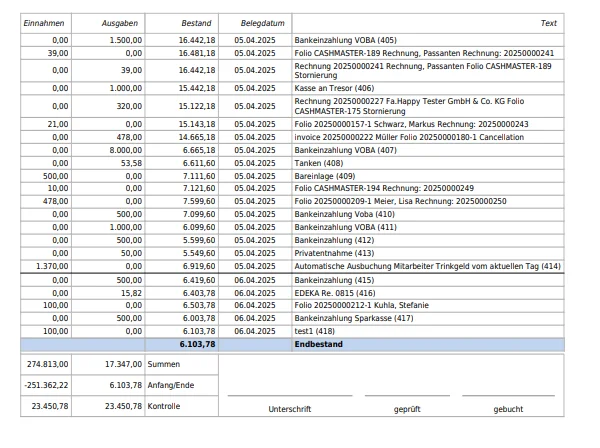Click 'Automatische Ausbuchung Mitarbeiter Trinkgeld' entry

(x=427, y=267)
